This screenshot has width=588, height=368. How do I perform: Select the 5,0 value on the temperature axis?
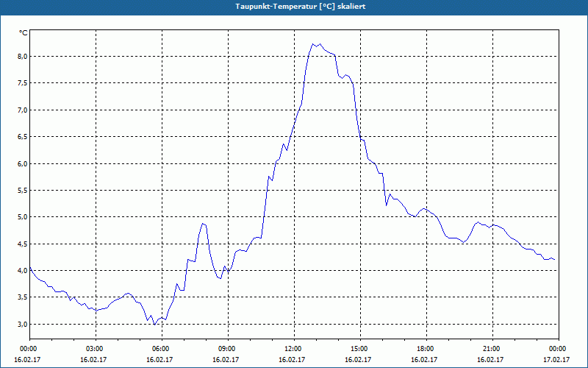pos(23,217)
